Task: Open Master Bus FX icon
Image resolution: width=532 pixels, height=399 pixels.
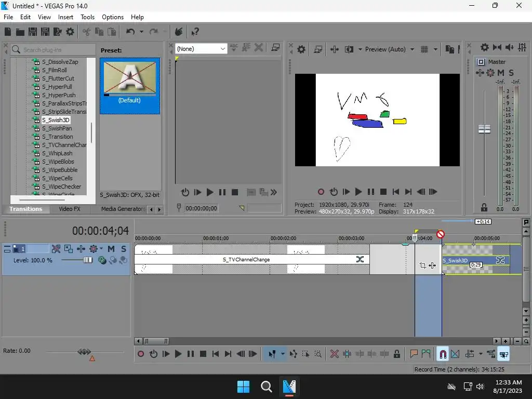Action: pos(480,73)
